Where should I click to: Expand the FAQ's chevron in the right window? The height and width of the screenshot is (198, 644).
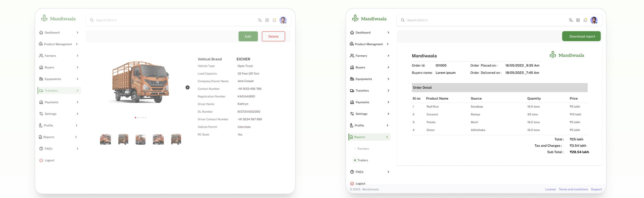(388, 172)
